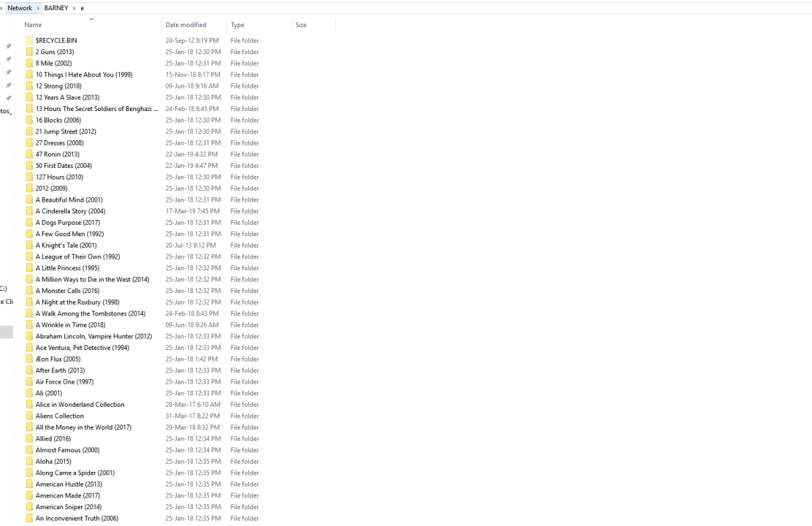Viewport: 812px width, 526px height.
Task: Click the American Hustle folder icon
Action: pyautogui.click(x=29, y=484)
